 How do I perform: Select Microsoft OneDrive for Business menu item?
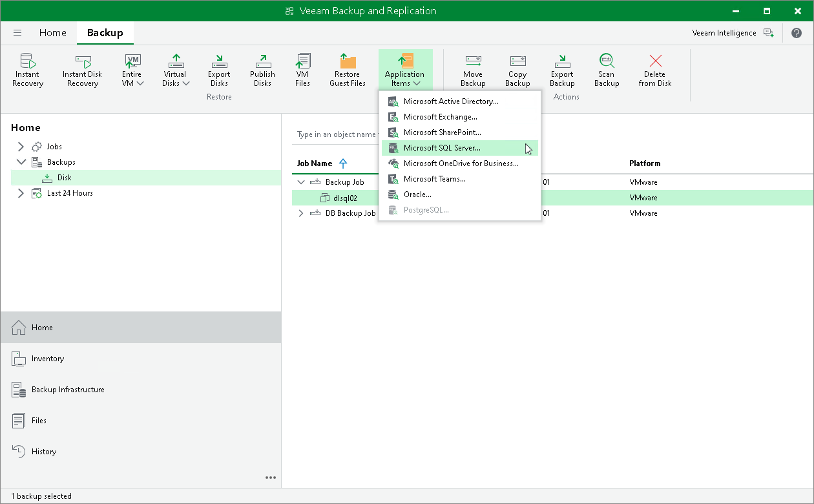coord(459,163)
